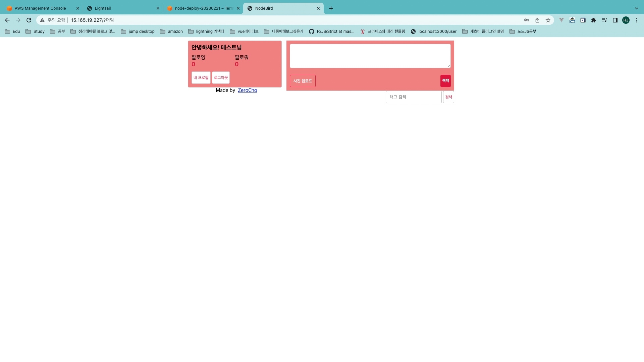Click the 팔로잉 count label
Viewport: 644px width, 362px height.
(198, 57)
